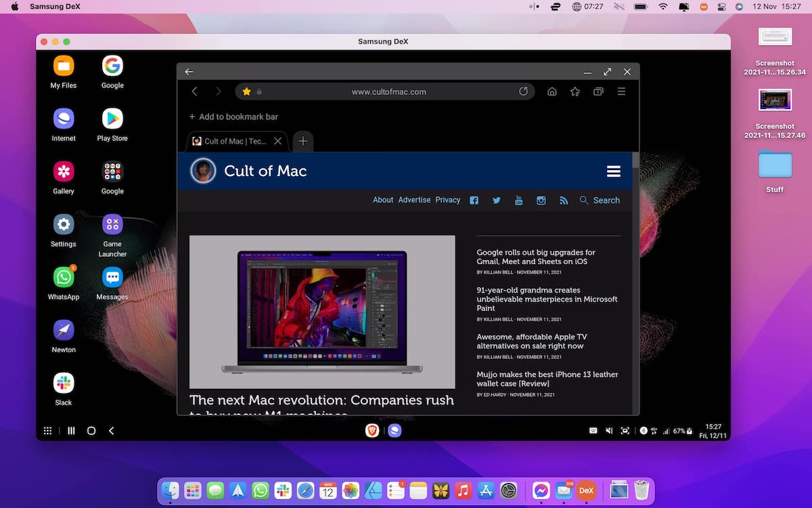Launch the Play Store app
The height and width of the screenshot is (508, 812).
(x=112, y=119)
